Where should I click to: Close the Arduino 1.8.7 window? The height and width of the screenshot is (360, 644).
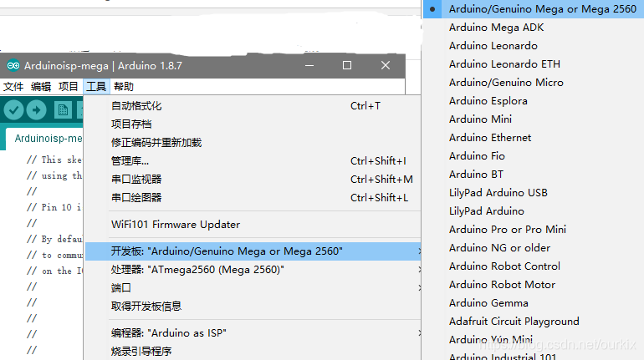tap(386, 66)
